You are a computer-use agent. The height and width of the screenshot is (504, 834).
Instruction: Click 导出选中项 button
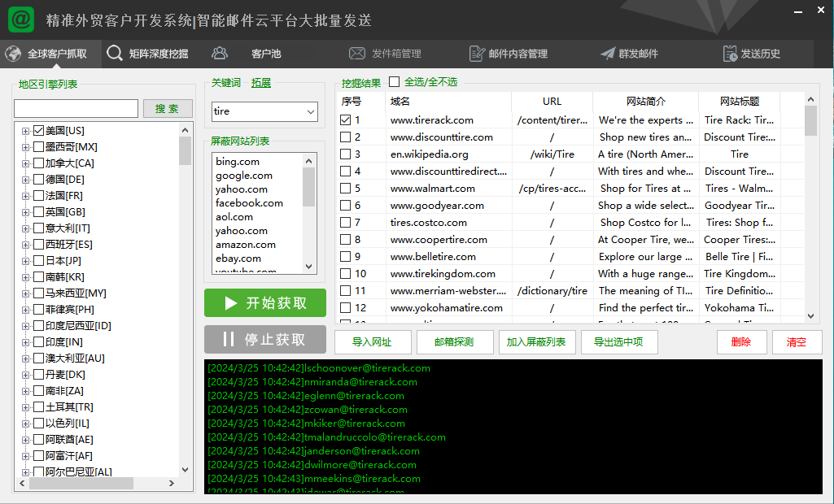coord(618,342)
